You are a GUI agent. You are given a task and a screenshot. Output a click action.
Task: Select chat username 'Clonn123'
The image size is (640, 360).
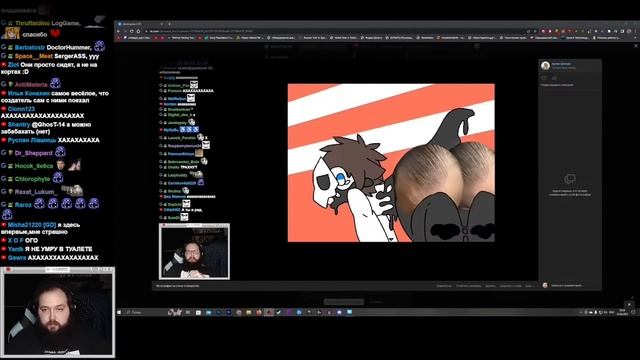click(x=21, y=109)
